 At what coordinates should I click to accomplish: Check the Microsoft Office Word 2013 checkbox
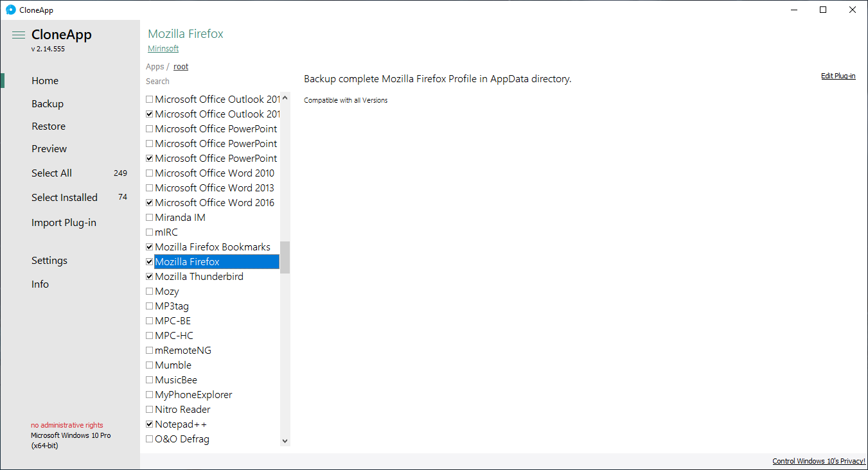(150, 188)
